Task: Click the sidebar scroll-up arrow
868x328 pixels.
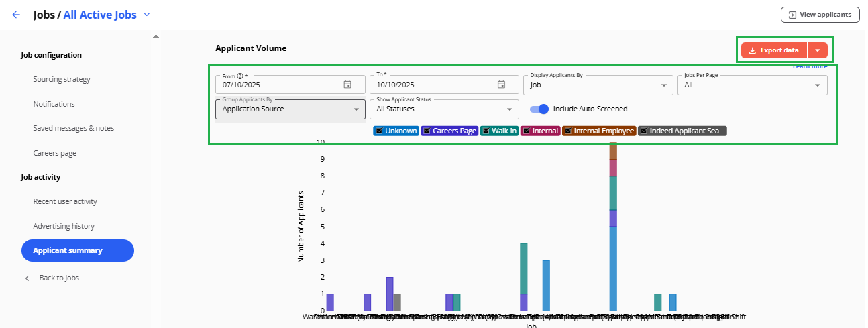Action: pyautogui.click(x=156, y=36)
